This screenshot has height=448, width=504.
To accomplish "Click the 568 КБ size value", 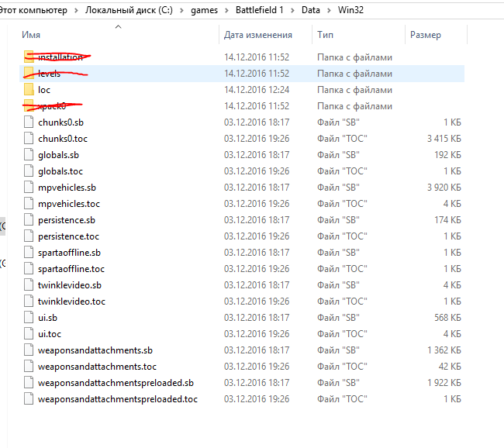I will 447,318.
